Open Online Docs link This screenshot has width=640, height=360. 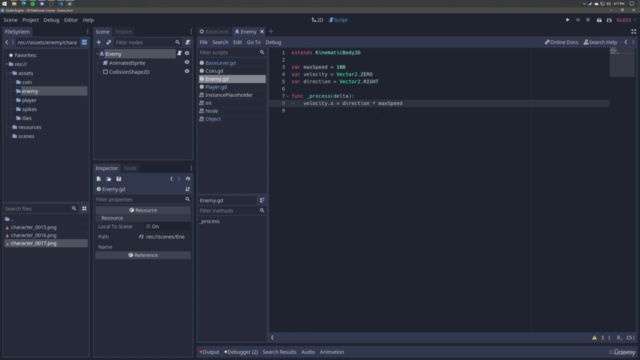click(x=562, y=42)
